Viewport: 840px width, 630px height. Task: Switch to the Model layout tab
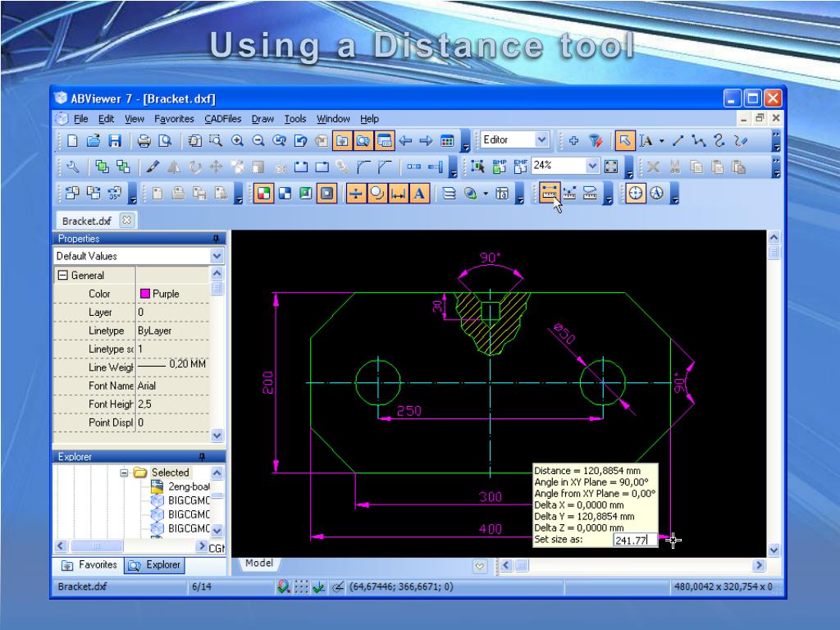point(258,563)
